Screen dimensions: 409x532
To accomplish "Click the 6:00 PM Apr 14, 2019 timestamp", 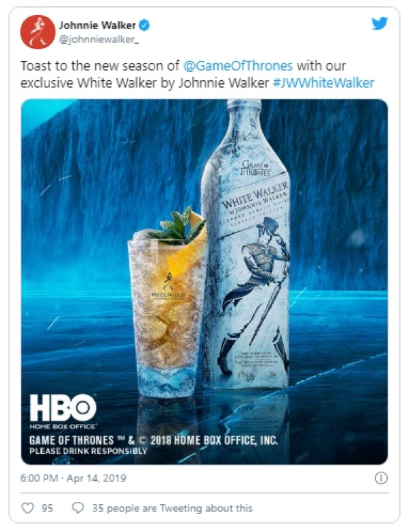I will coord(73,478).
